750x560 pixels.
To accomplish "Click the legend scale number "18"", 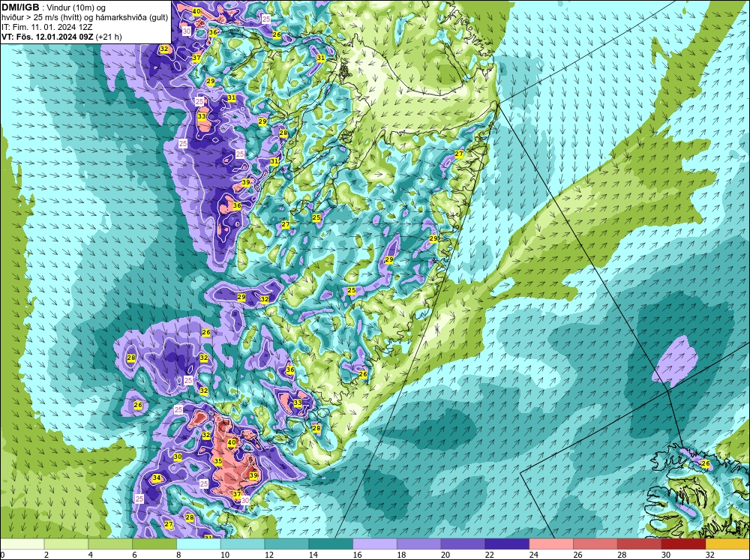I will coord(400,555).
